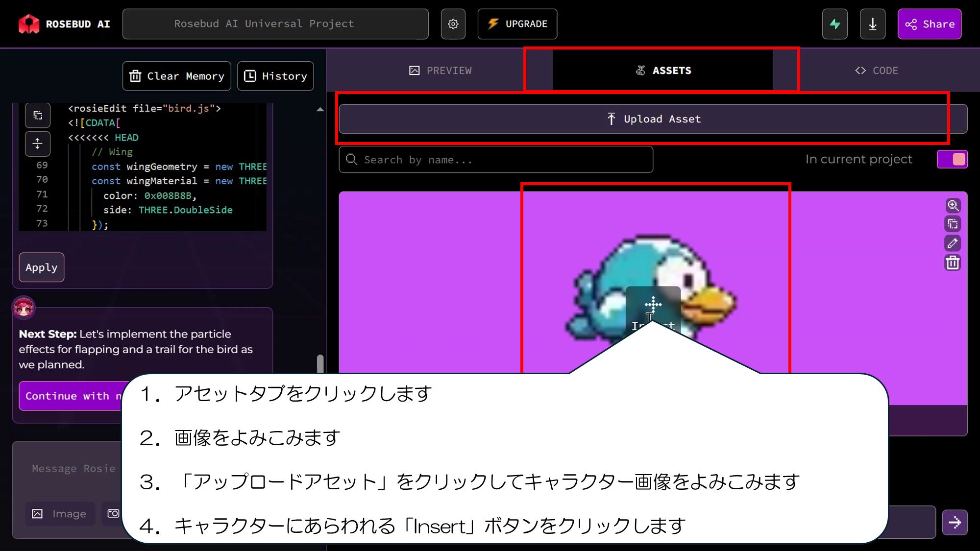
Task: Click the 'color: 0x008B8B' code line
Action: [150, 195]
